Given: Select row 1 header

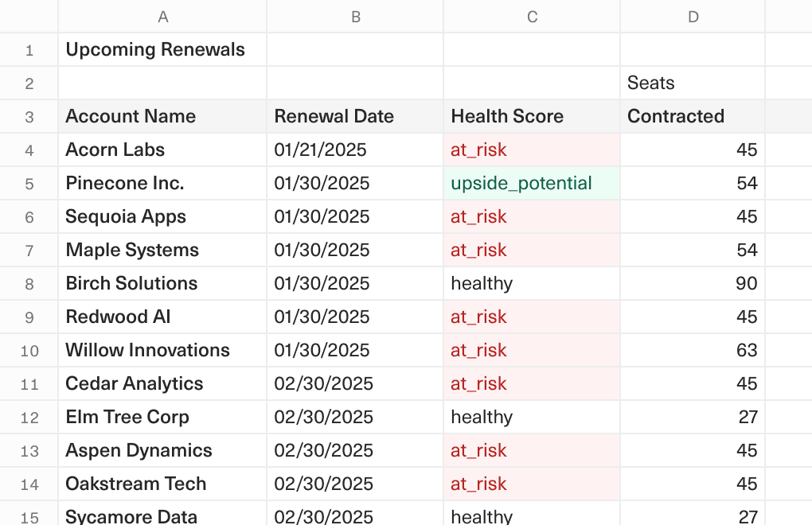Looking at the screenshot, I should coord(29,49).
